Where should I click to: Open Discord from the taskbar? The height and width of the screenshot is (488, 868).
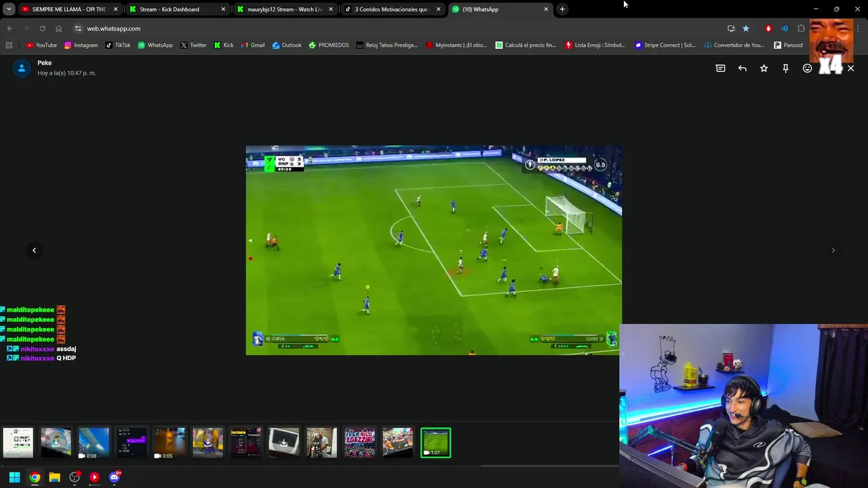115,477
